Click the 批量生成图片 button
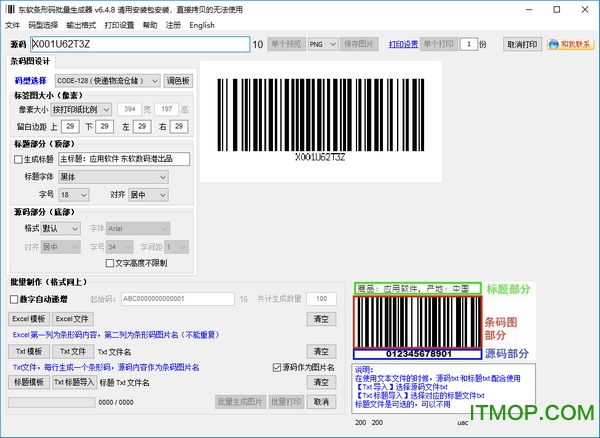 coord(240,402)
